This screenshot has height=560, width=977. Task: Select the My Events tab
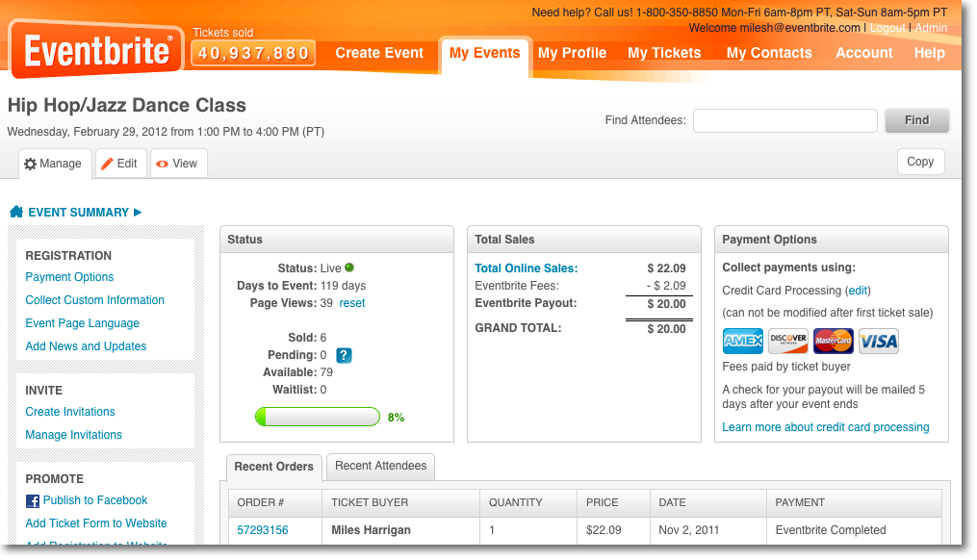click(485, 53)
